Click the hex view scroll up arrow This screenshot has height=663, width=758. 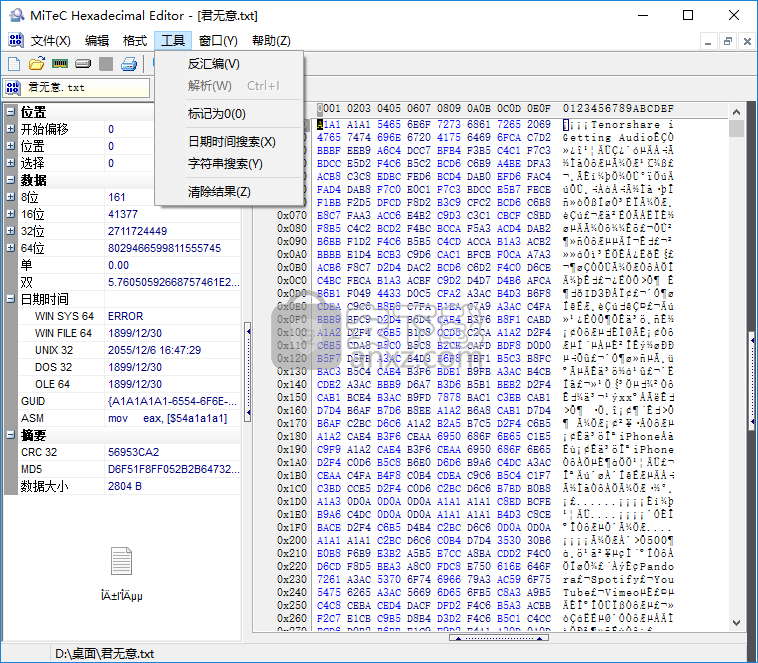point(736,112)
